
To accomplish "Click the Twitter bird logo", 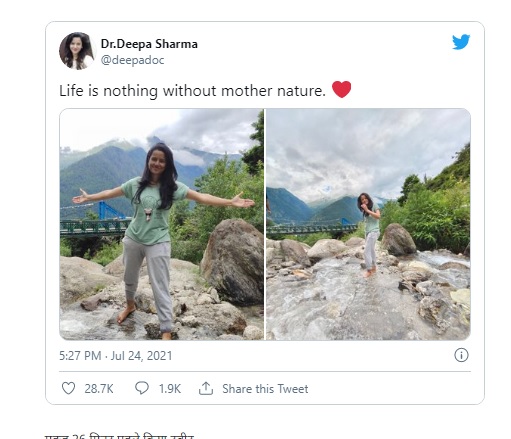I will click(x=461, y=42).
